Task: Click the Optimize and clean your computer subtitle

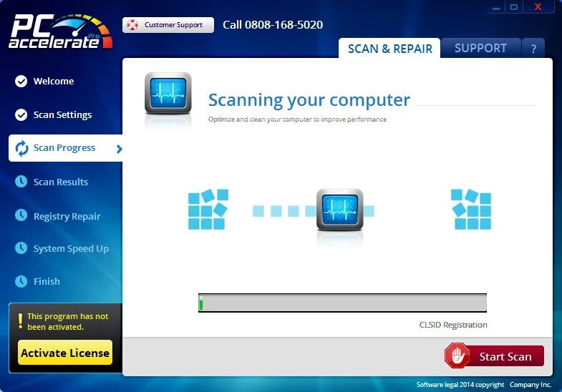Action: [x=297, y=119]
